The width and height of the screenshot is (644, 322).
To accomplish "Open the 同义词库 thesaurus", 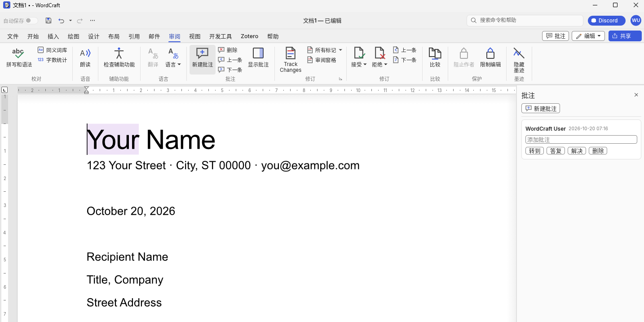I will pos(52,50).
